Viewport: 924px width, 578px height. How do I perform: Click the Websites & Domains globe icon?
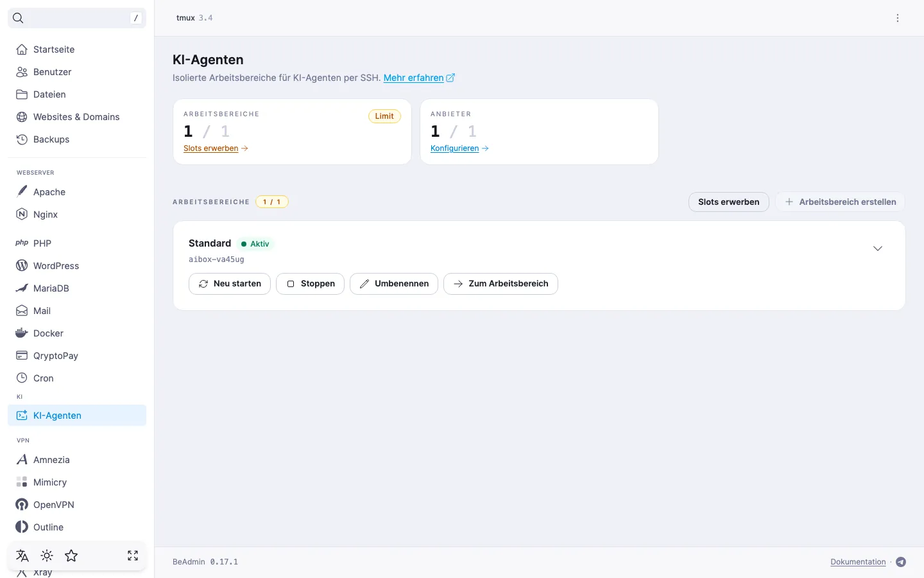point(22,117)
